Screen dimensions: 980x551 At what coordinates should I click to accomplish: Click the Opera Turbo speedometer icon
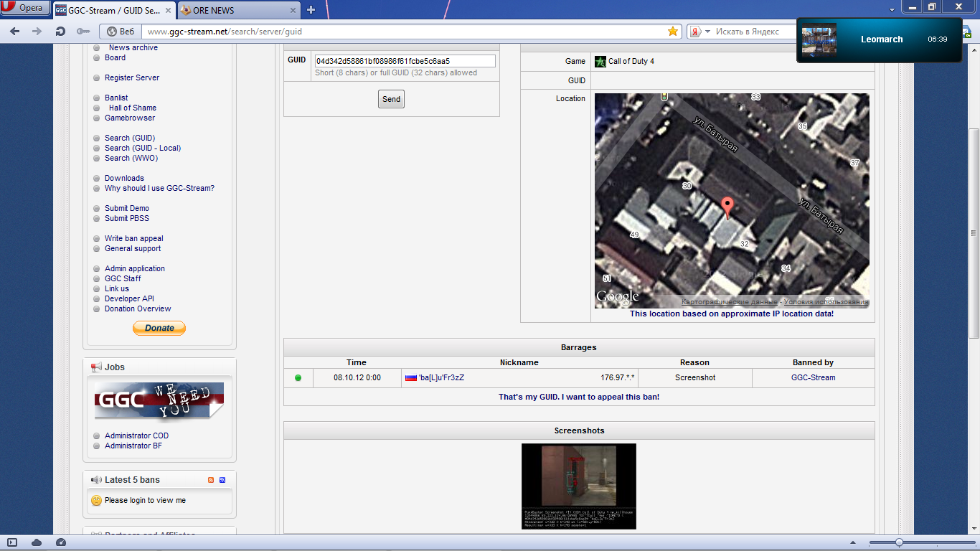coord(61,542)
